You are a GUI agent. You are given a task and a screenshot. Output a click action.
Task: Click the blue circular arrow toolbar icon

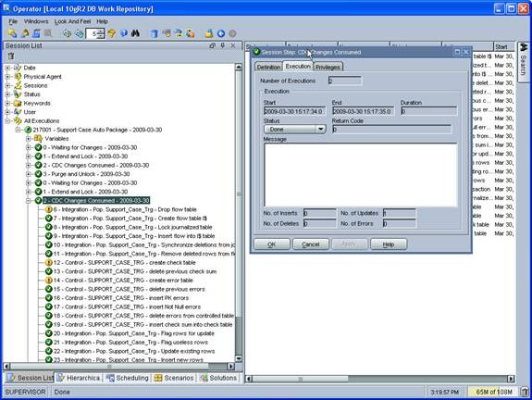[221, 33]
